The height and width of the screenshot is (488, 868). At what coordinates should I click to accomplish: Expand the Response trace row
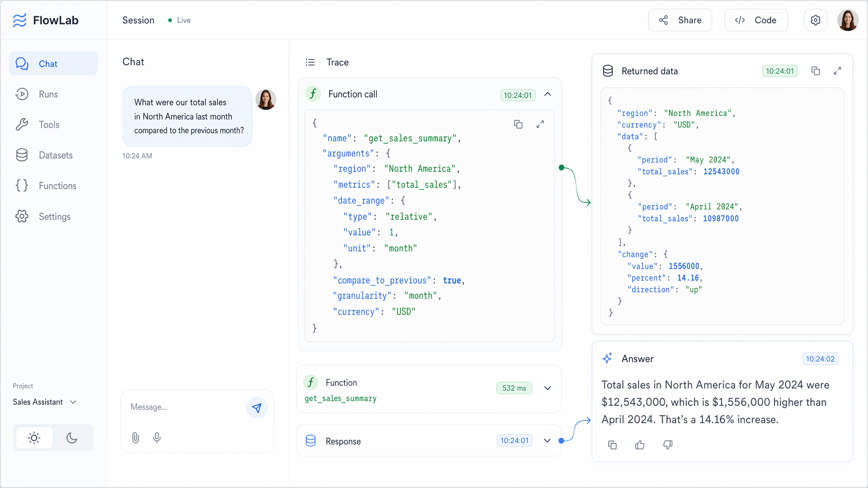548,441
